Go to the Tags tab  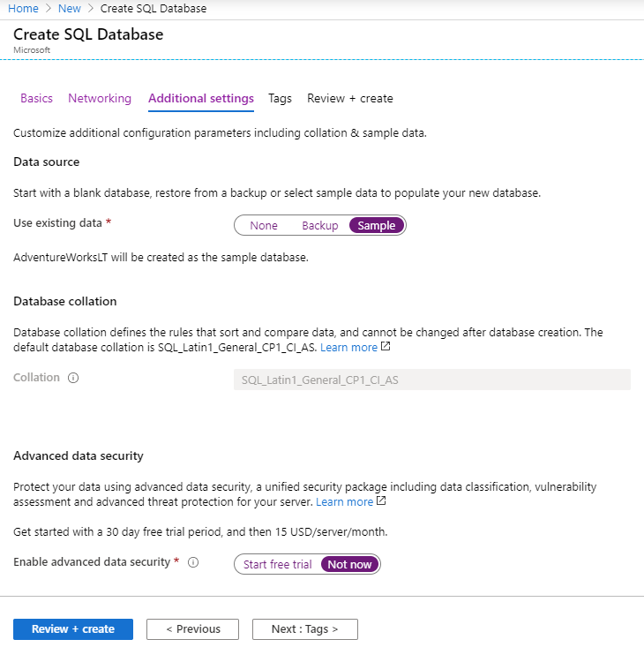tap(280, 98)
